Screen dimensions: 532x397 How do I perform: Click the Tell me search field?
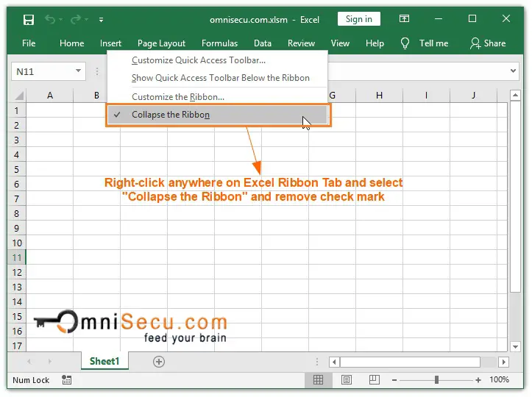pos(433,43)
